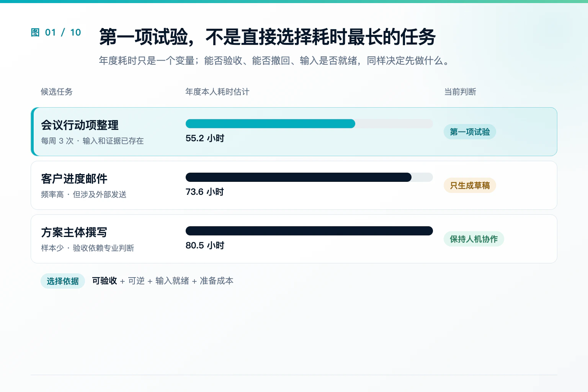Click the 可验收 criterion text

tap(105, 281)
